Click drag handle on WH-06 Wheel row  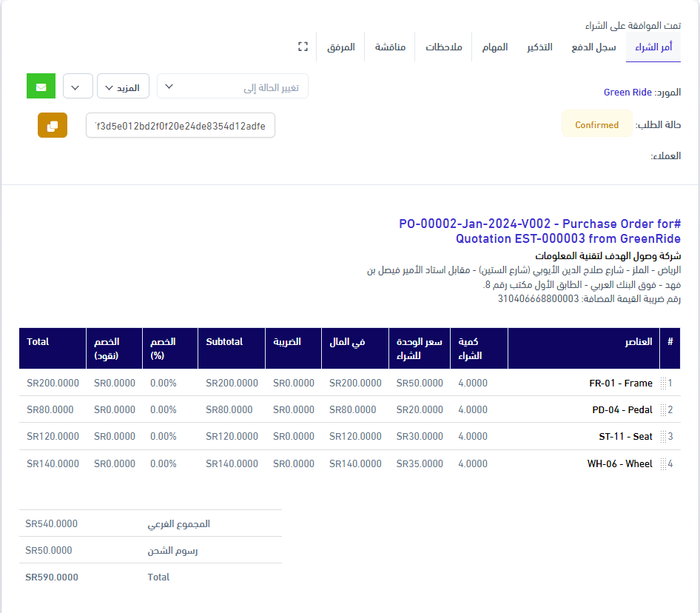[x=663, y=464]
